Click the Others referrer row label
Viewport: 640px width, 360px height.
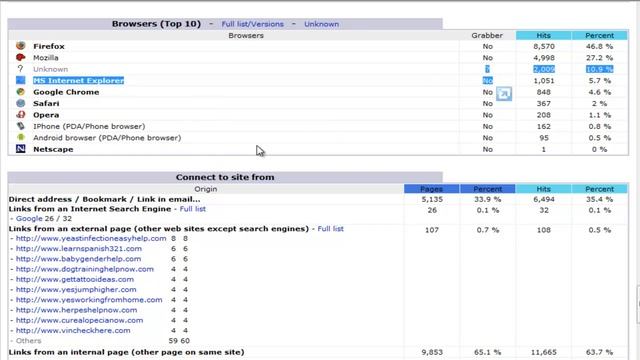click(29, 340)
